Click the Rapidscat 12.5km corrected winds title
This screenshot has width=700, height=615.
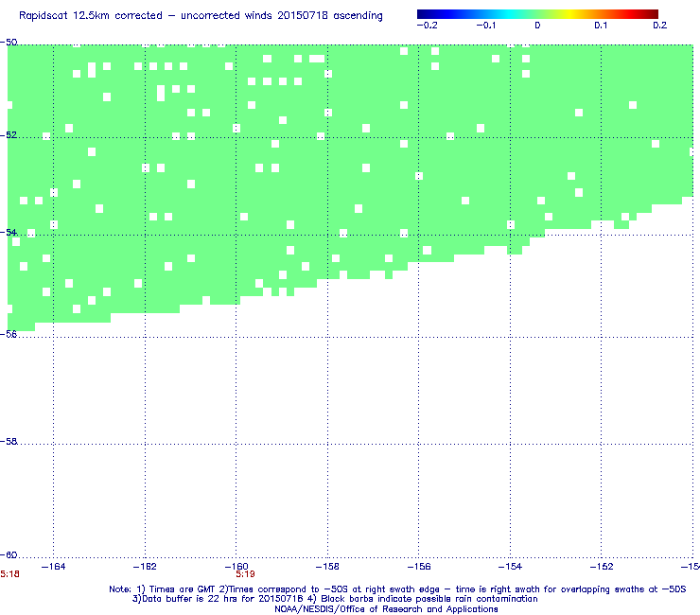201,16
